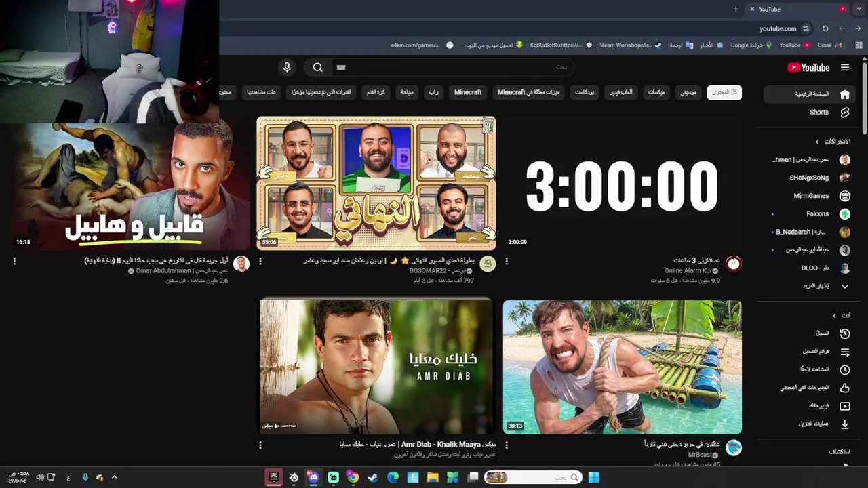Screen dimensions: 868x488
Task: Open the 'You' (أنت) section header
Action: tap(842, 315)
